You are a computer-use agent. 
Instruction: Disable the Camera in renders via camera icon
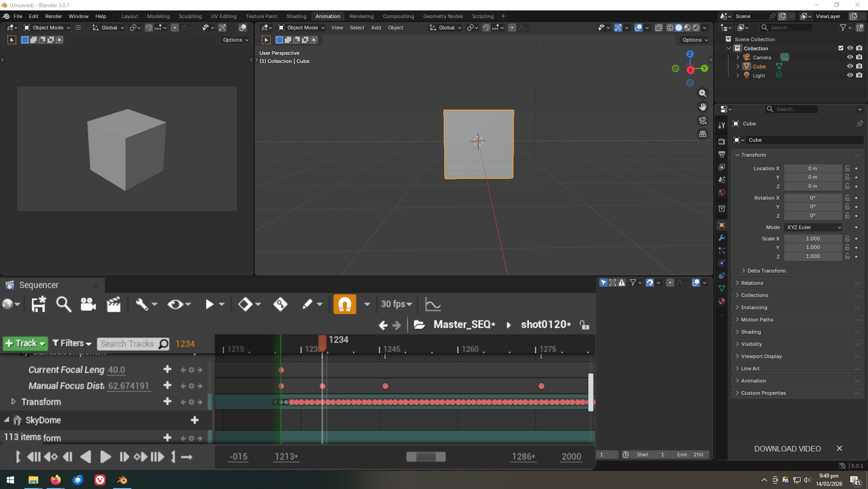click(x=859, y=57)
